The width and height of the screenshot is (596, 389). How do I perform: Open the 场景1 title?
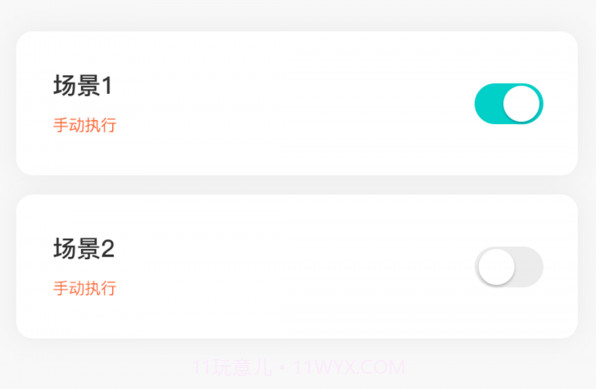point(83,85)
